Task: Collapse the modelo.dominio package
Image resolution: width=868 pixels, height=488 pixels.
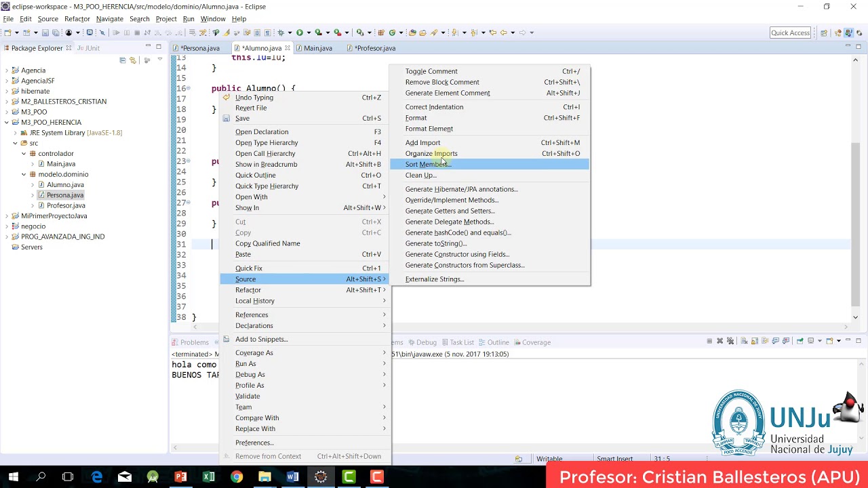Action: [x=24, y=174]
